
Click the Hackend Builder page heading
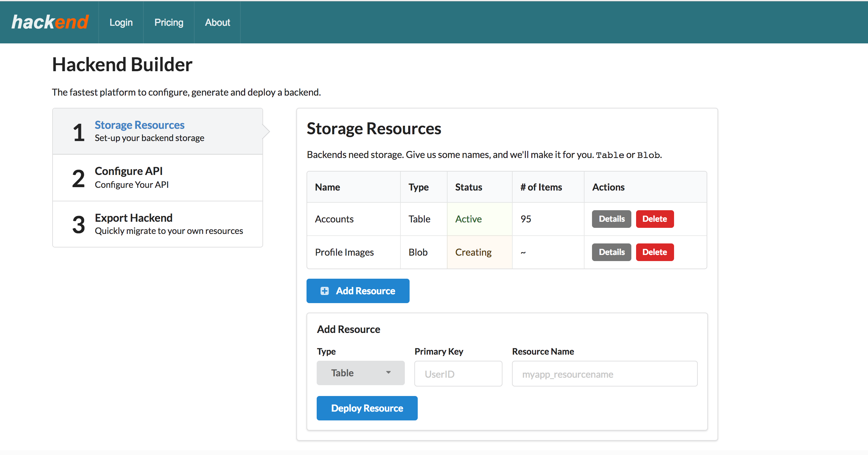122,64
